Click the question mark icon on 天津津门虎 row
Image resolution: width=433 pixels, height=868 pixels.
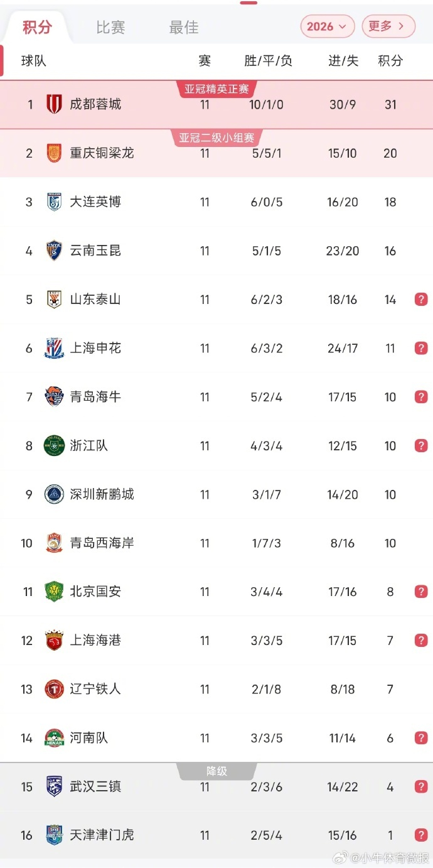(421, 835)
